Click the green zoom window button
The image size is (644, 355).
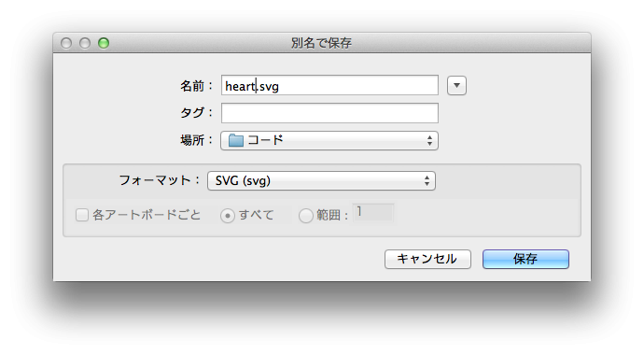point(104,43)
